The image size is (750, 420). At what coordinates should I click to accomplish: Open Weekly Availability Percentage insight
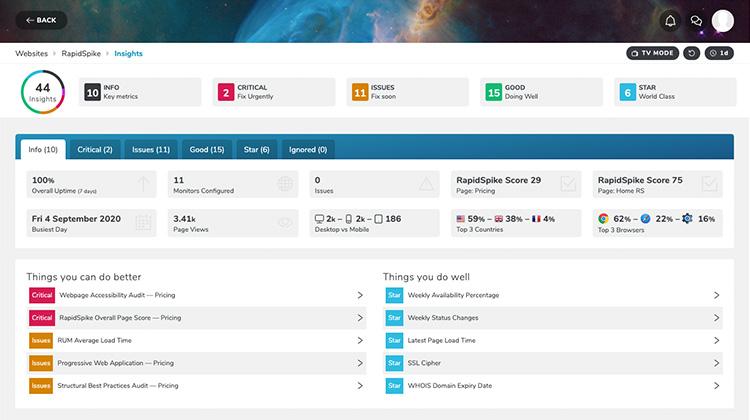tap(553, 295)
